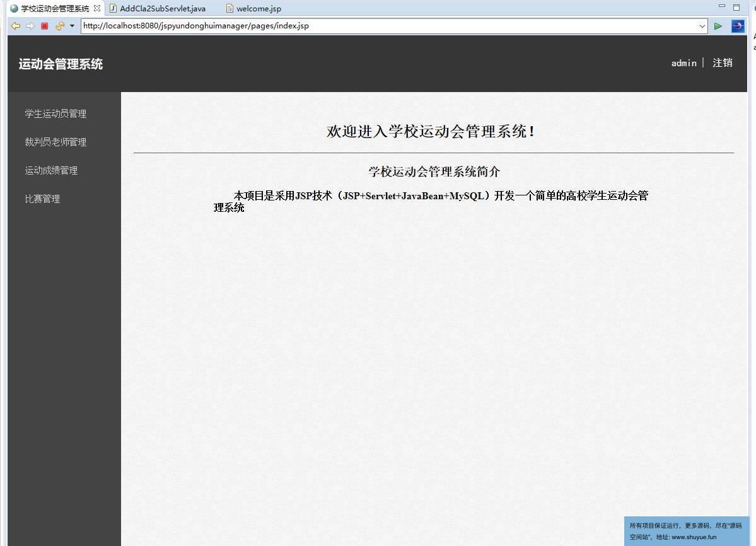Click the JSP+Servlet+JavaBean+MySQL description paragraph

coord(431,201)
